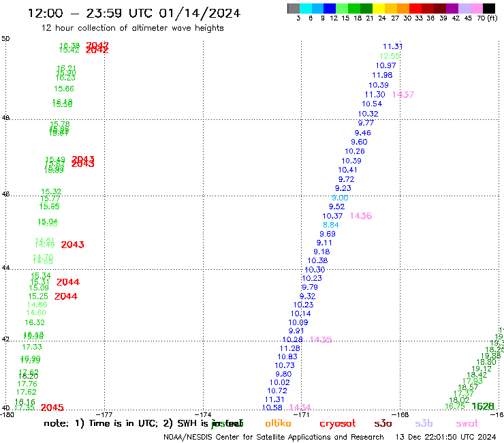Click the 'NOAA/NESDIS Center for Satellite Applications' footer

coord(274,437)
